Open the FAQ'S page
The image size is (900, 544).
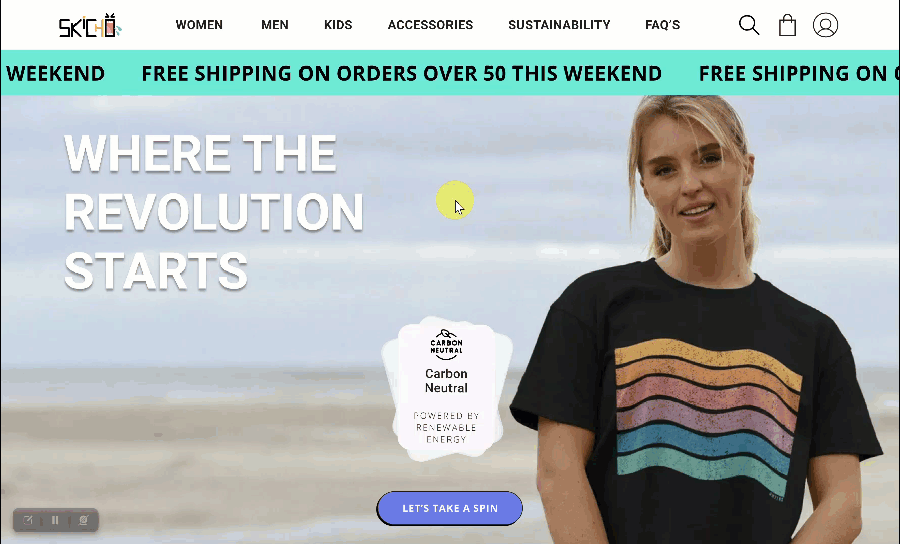(662, 25)
